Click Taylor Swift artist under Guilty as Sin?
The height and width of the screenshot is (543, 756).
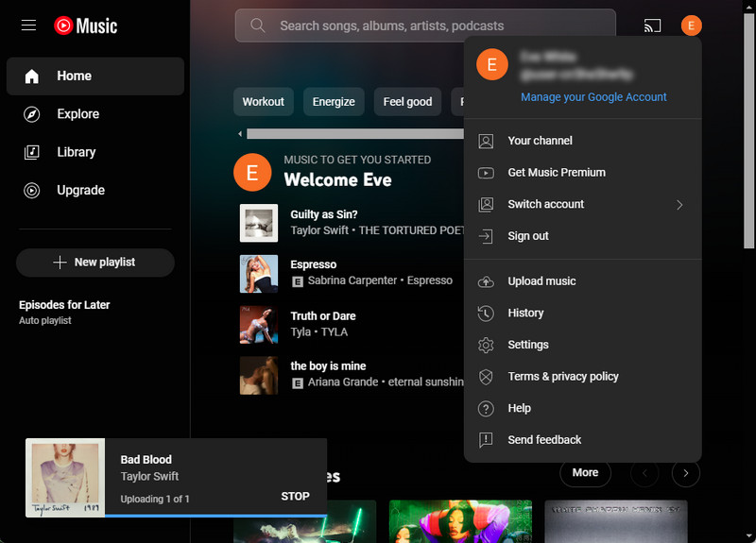pyautogui.click(x=319, y=230)
